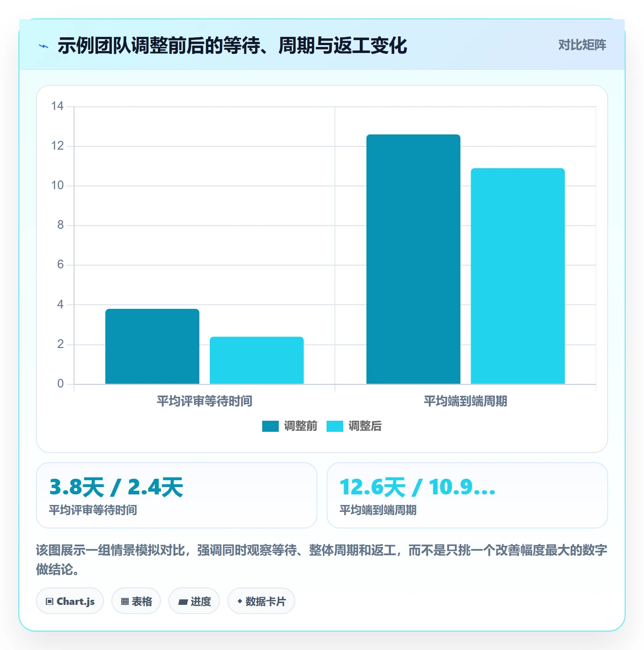
Task: Click the y-axis value 4
Action: tap(60, 304)
